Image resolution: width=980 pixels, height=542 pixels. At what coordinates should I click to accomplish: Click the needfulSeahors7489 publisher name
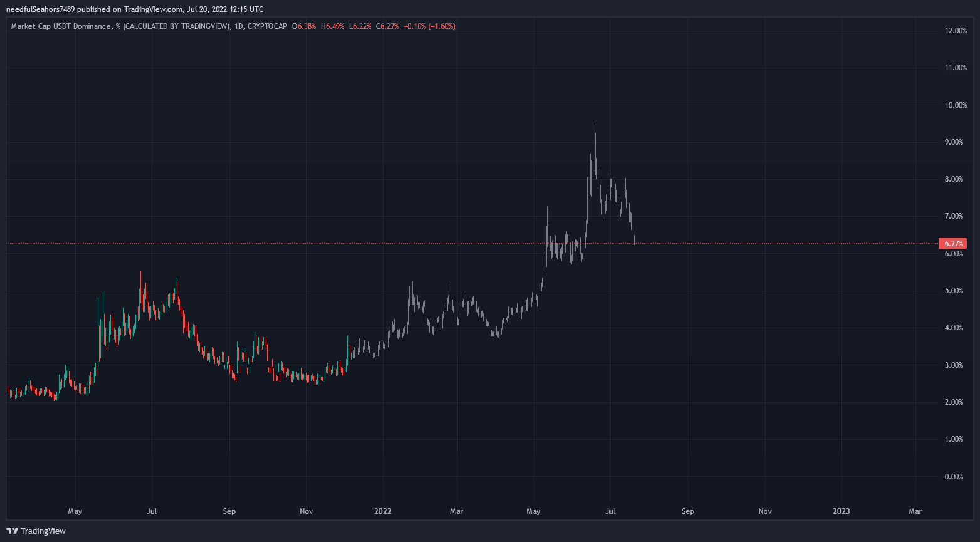[40, 9]
